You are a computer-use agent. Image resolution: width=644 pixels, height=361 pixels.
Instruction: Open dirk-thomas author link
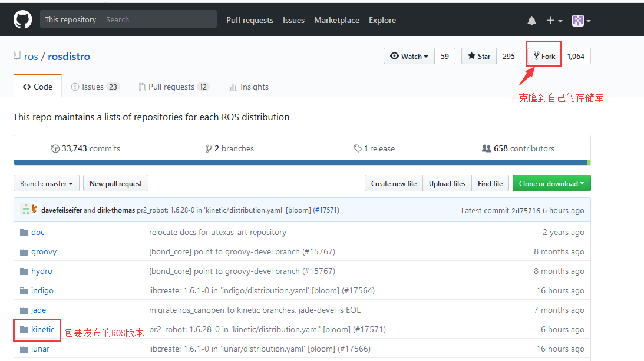click(x=116, y=210)
